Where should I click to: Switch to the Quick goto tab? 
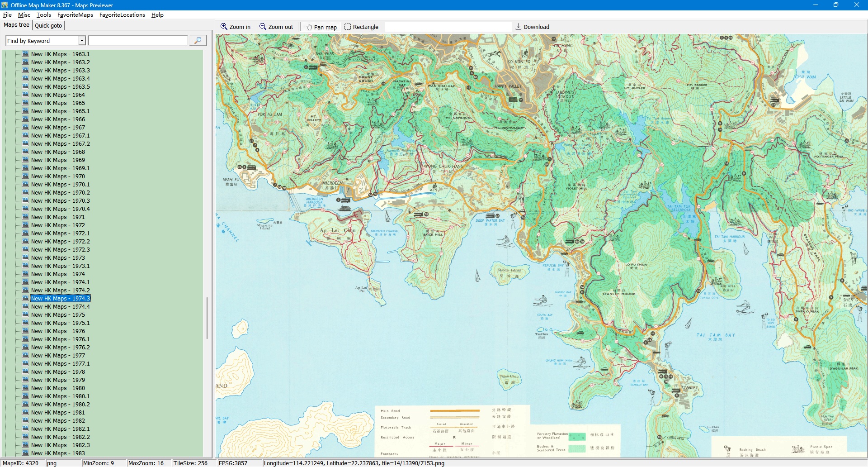click(x=48, y=25)
